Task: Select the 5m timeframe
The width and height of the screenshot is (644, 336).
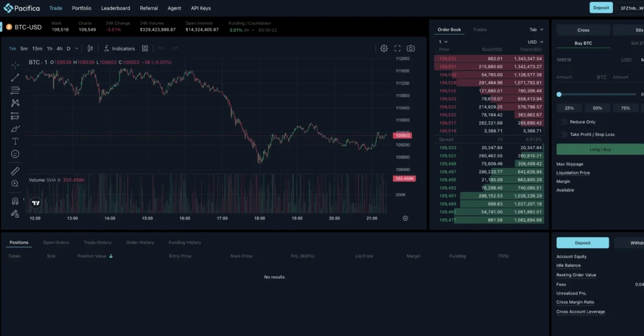Action: pyautogui.click(x=25, y=48)
